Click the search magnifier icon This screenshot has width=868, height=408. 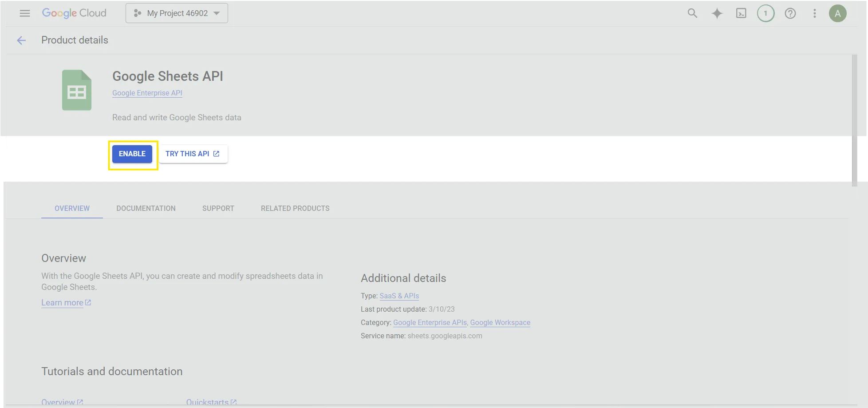pos(692,13)
